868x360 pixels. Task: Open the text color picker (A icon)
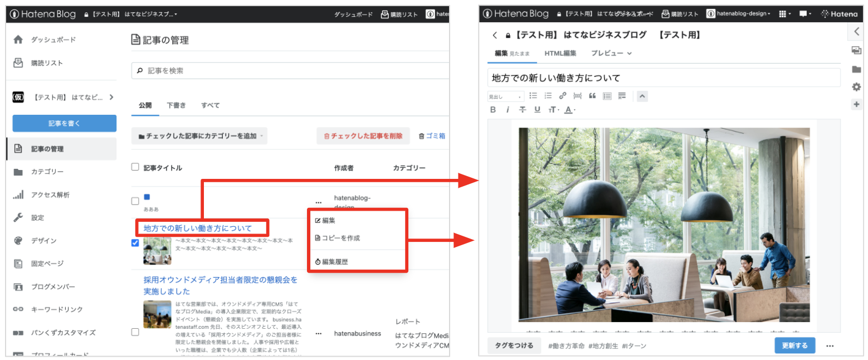pos(569,110)
